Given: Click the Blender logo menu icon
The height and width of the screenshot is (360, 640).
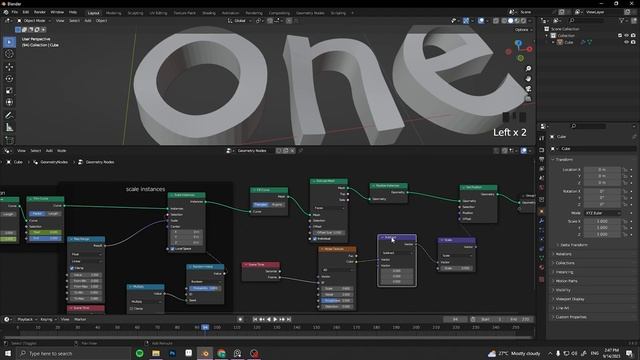Looking at the screenshot, I should [x=6, y=12].
